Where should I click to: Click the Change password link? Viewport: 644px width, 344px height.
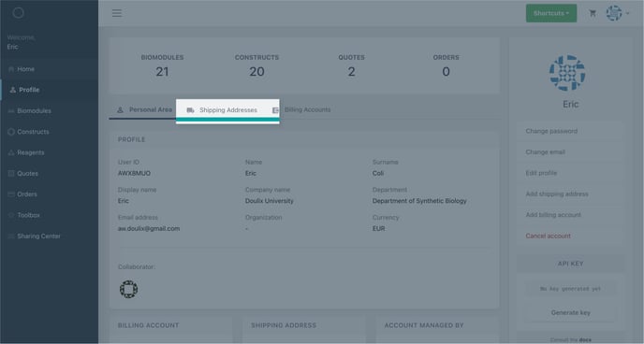551,131
